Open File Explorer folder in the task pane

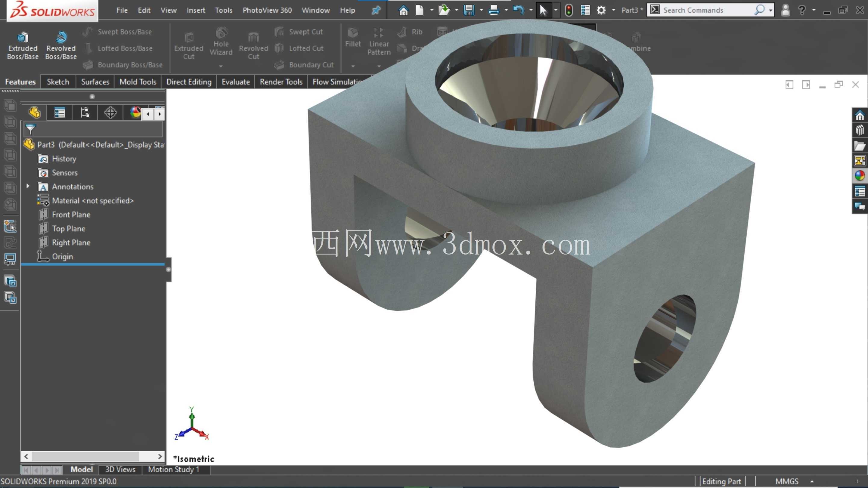860,146
